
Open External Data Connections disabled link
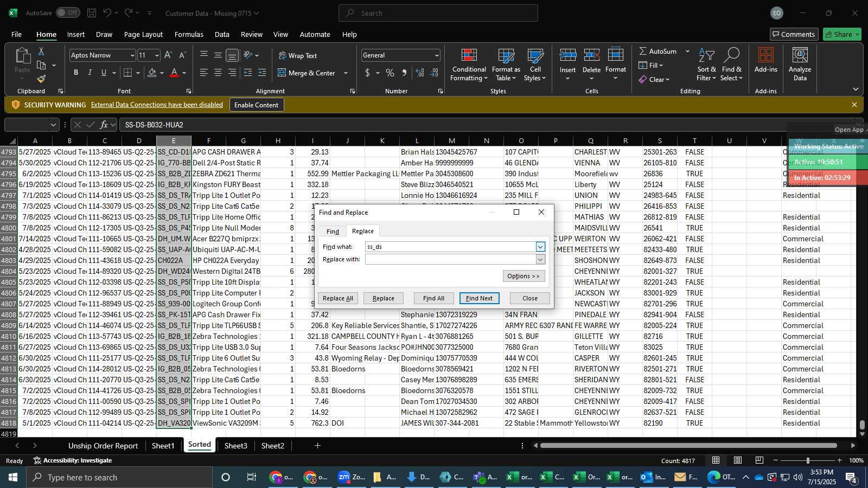pyautogui.click(x=157, y=105)
